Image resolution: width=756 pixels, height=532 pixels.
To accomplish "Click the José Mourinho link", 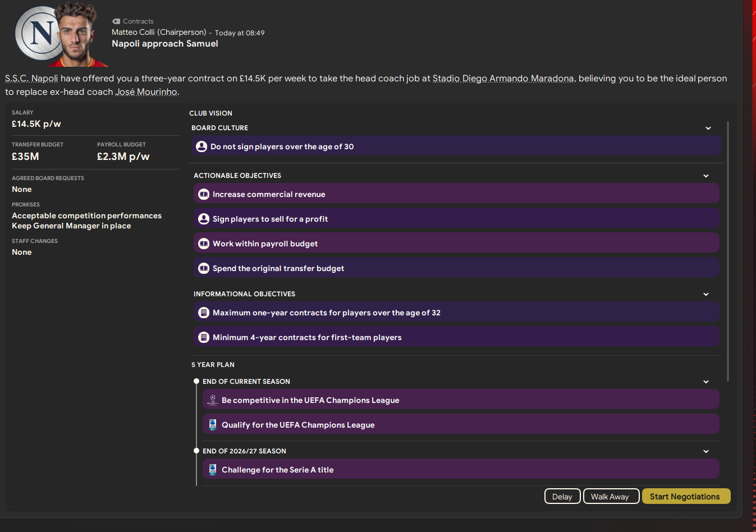I will tap(146, 91).
